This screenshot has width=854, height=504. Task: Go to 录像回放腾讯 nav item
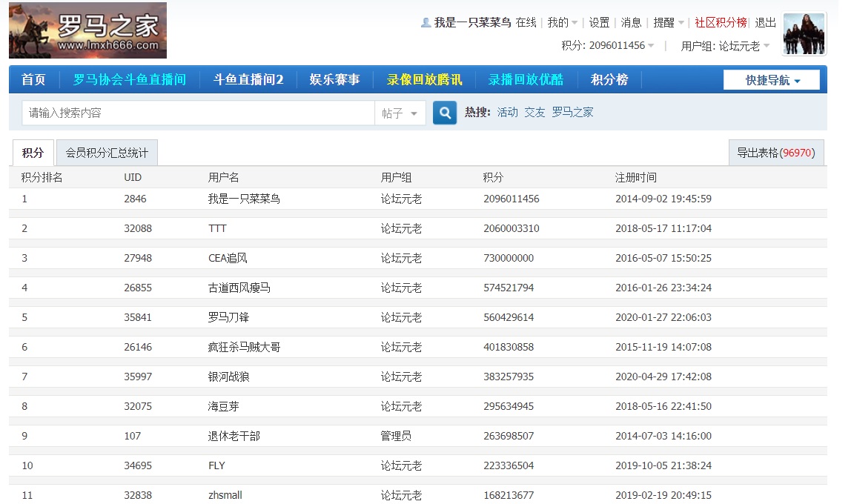coord(424,80)
